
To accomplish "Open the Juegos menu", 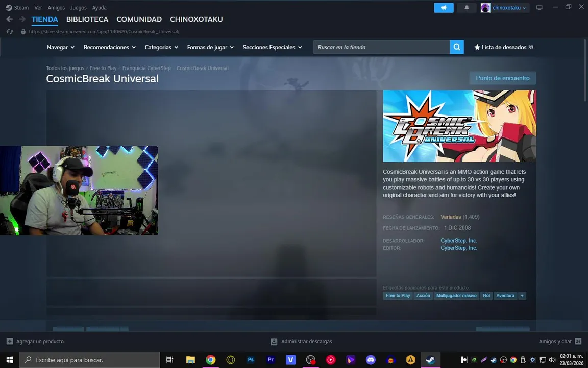I will tap(79, 8).
